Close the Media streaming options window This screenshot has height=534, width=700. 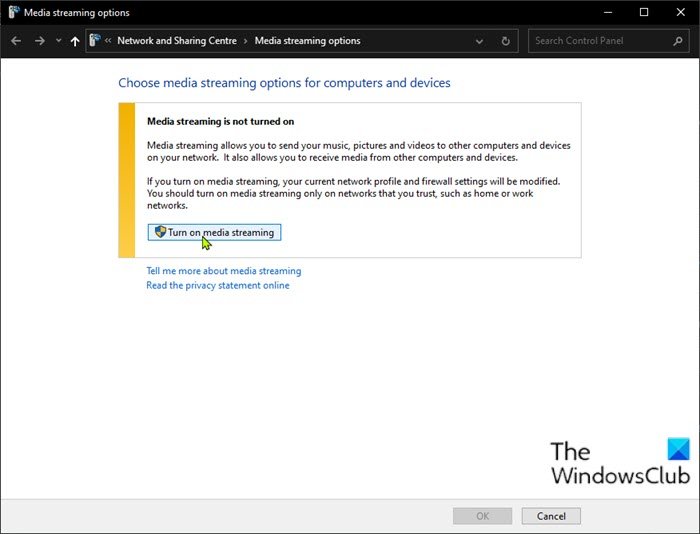tap(680, 12)
